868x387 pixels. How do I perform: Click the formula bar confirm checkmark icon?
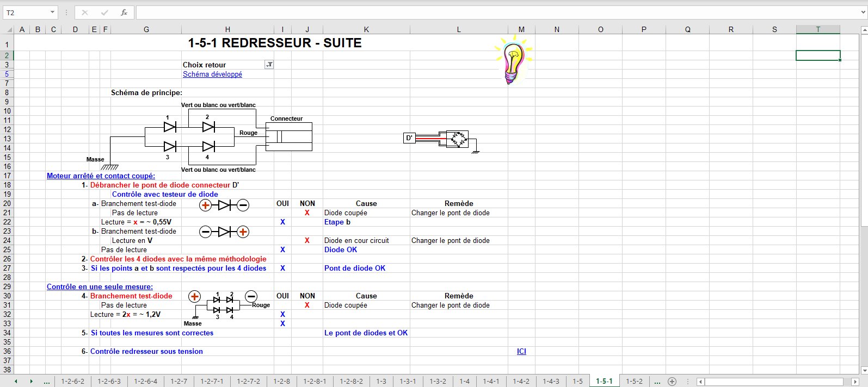coord(104,13)
